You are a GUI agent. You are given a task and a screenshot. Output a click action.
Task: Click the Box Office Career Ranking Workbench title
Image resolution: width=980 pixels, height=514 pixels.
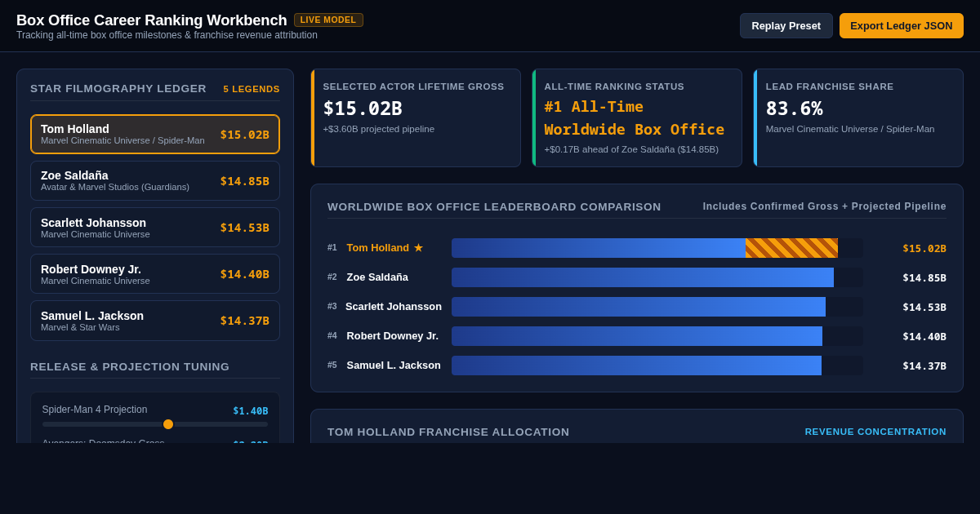click(x=152, y=20)
